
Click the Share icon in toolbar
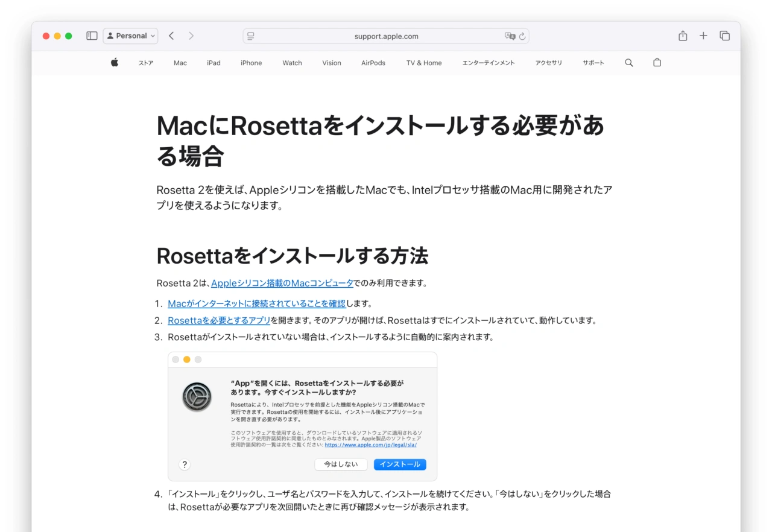click(683, 36)
